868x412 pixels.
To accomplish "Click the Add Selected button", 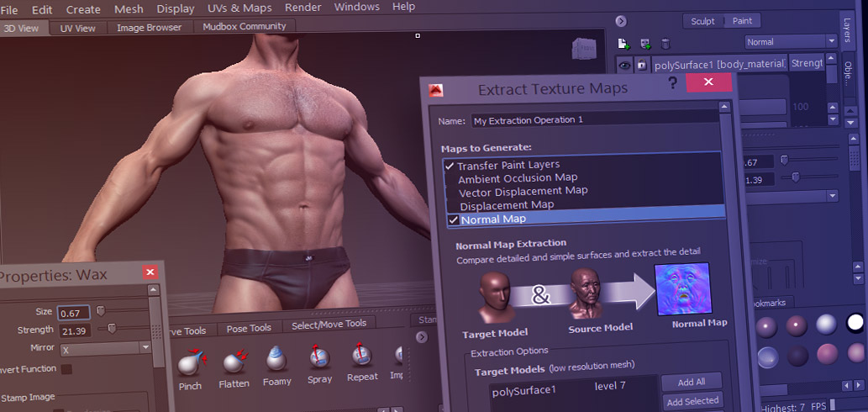I will point(692,401).
